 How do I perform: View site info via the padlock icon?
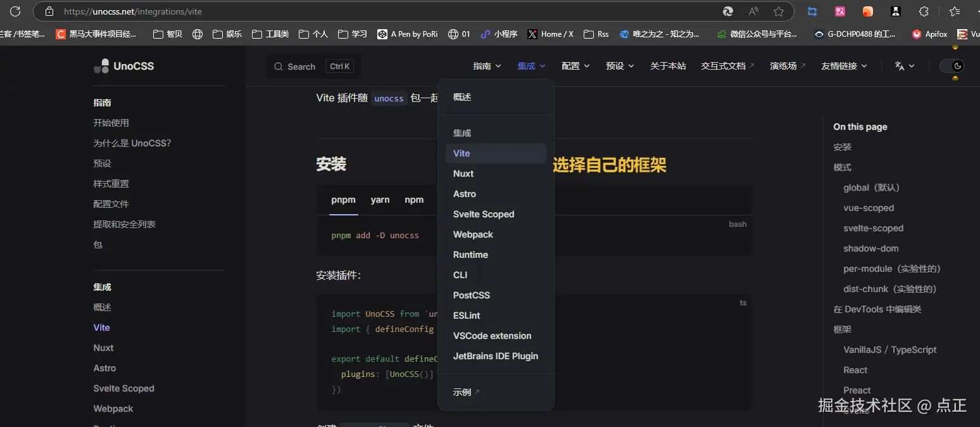pyautogui.click(x=49, y=11)
